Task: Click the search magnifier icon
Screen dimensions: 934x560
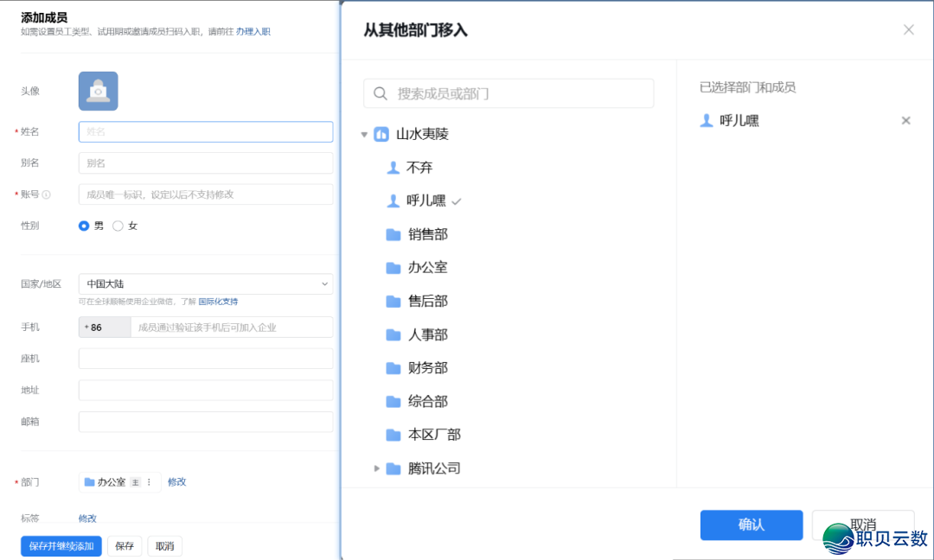Action: [x=381, y=93]
